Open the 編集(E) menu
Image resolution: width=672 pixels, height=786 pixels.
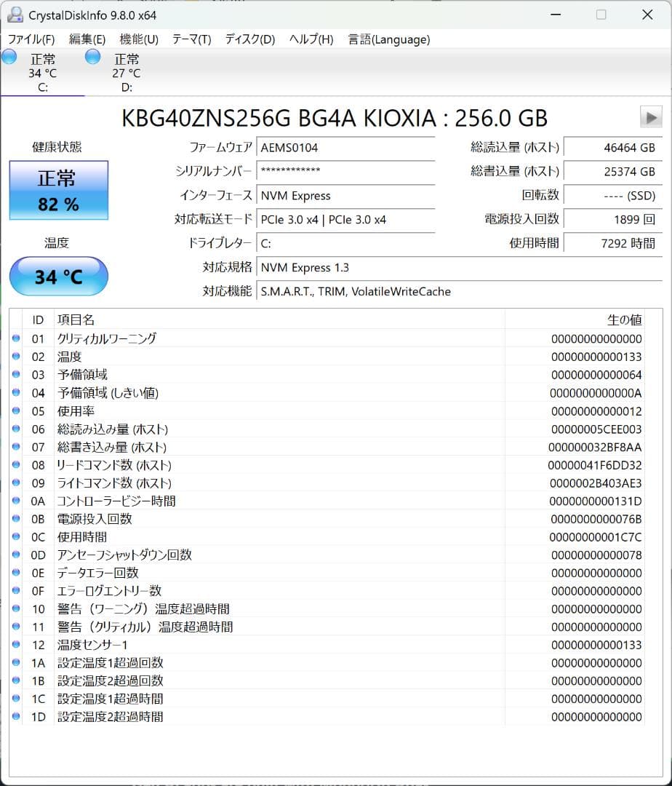point(87,39)
